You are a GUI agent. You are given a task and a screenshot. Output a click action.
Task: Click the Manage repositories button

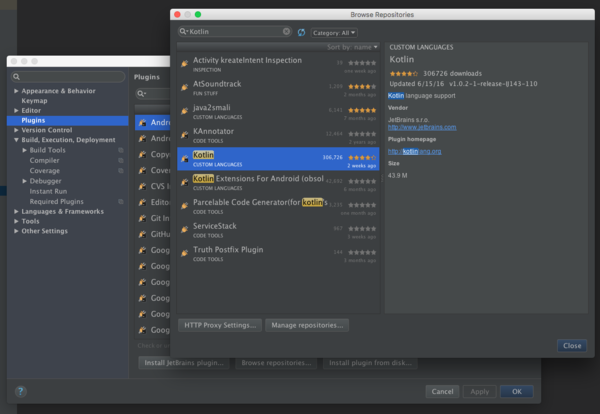pos(307,325)
